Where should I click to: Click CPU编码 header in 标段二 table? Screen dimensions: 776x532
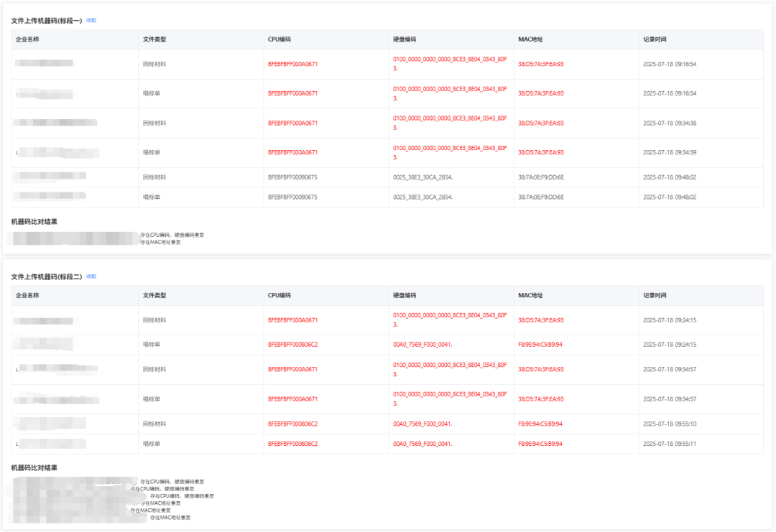[279, 296]
